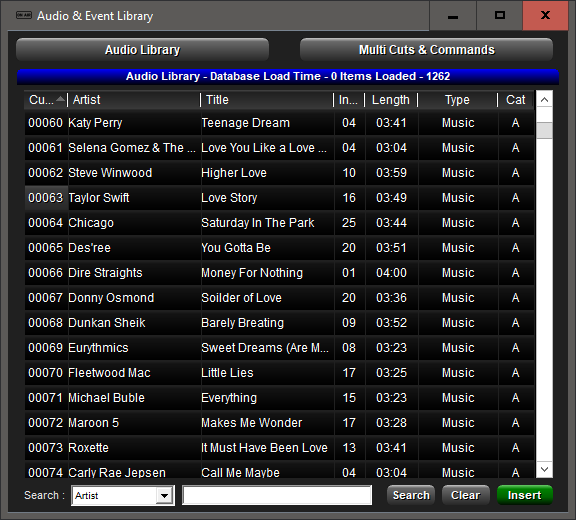Select Chicago artist cell
Viewport: 576px width, 520px height.
click(134, 223)
